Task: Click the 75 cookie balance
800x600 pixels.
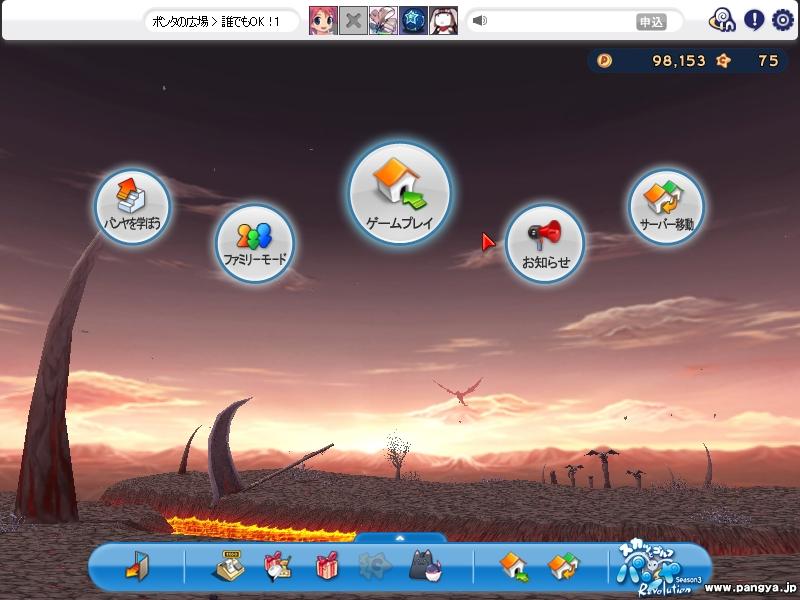Action: pyautogui.click(x=768, y=61)
